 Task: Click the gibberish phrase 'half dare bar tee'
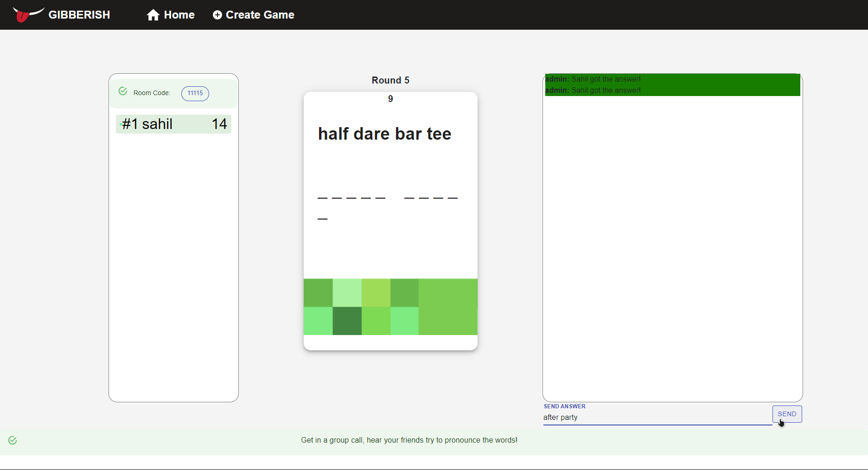tap(384, 134)
